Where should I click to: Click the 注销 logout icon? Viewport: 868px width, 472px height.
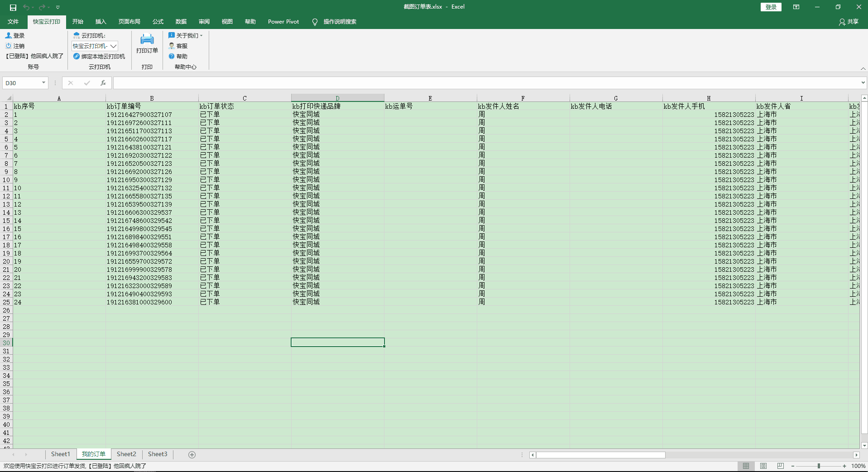pos(8,46)
